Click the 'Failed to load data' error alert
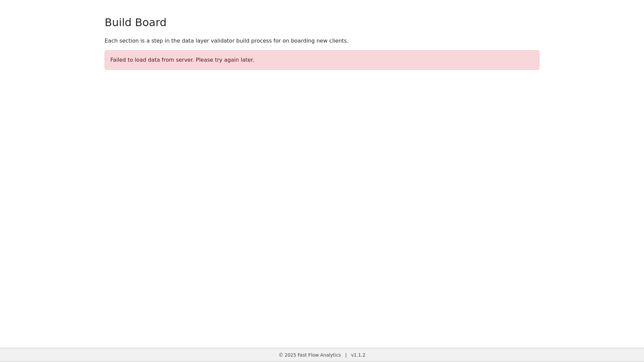 coord(322,60)
